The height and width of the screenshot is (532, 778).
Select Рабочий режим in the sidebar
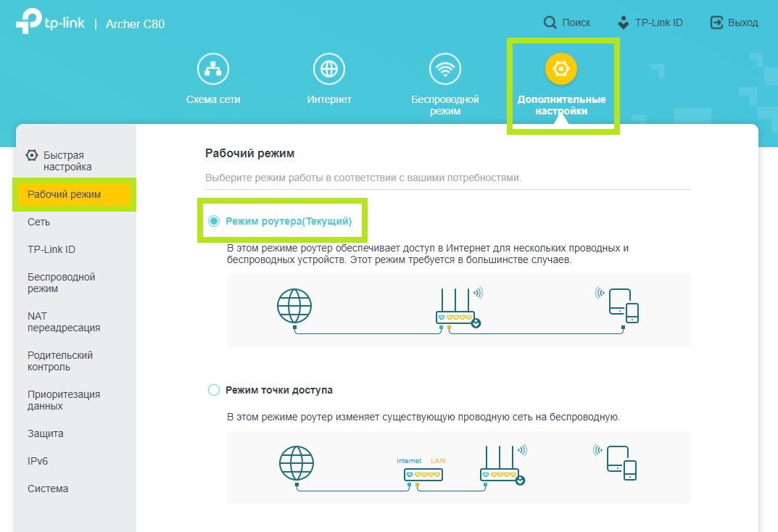click(x=64, y=194)
